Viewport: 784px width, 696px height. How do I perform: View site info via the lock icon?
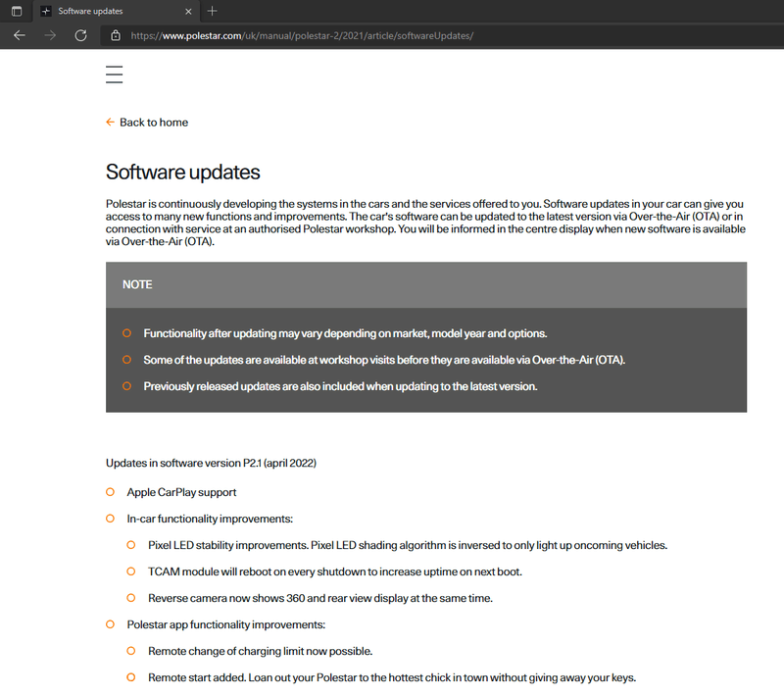point(116,35)
